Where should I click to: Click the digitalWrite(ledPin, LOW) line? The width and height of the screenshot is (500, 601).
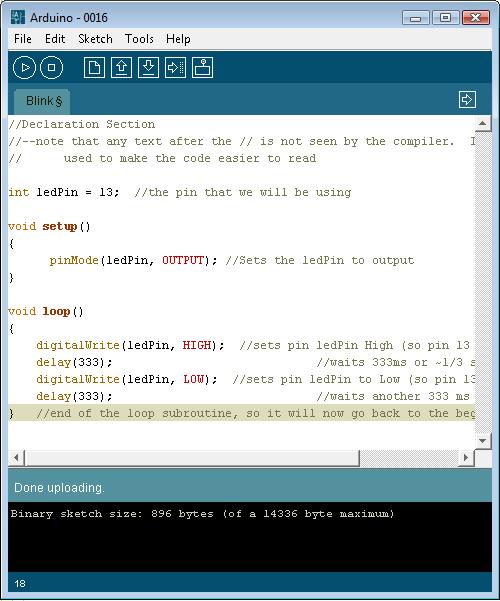[x=255, y=379]
